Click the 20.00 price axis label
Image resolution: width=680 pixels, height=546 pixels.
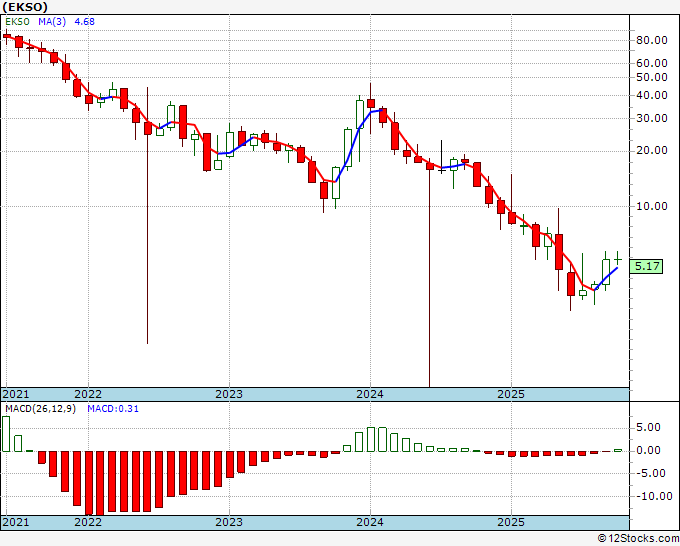click(651, 150)
